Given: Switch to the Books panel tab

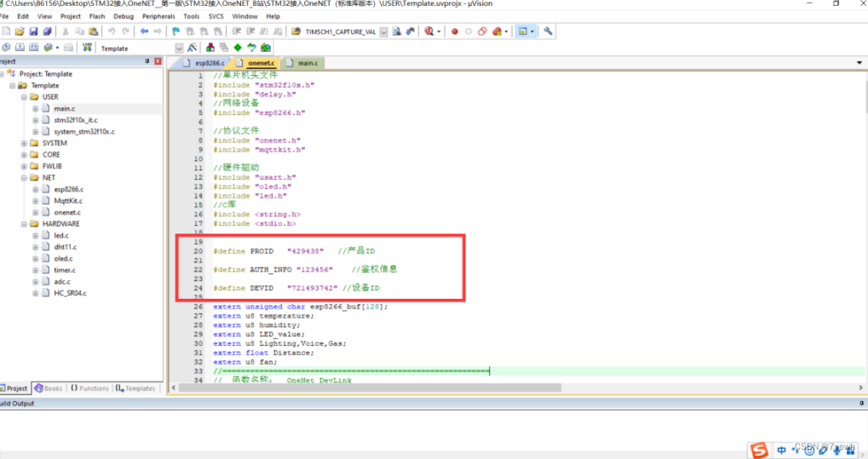Looking at the screenshot, I should [49, 388].
